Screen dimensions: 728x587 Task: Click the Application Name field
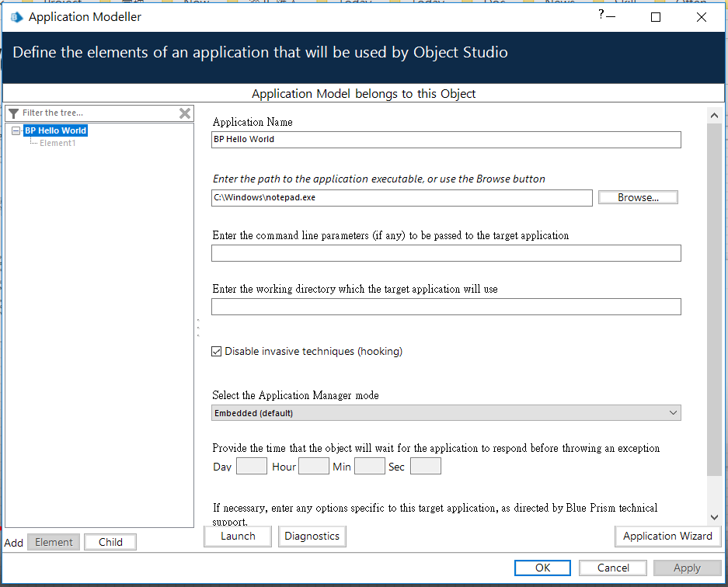[446, 140]
